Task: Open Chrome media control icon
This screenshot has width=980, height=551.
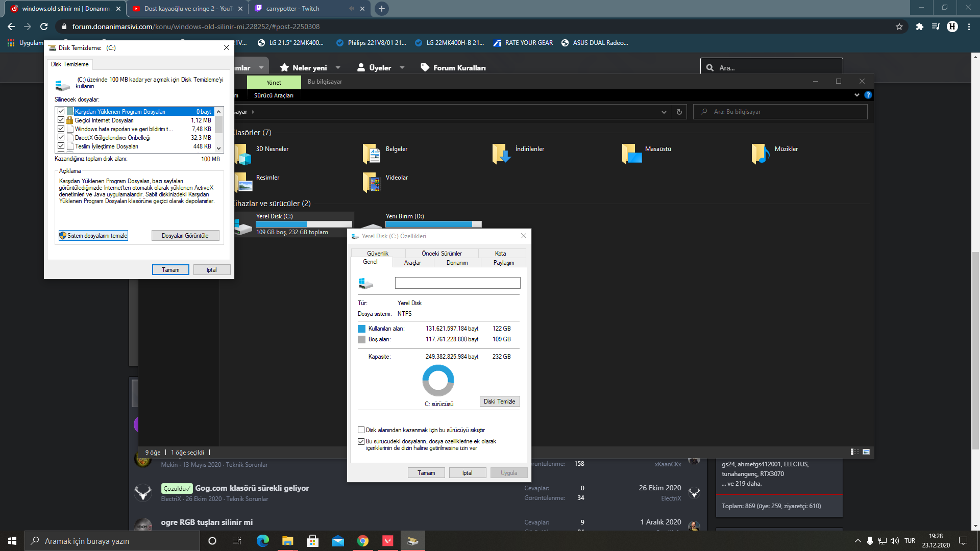Action: point(936,27)
